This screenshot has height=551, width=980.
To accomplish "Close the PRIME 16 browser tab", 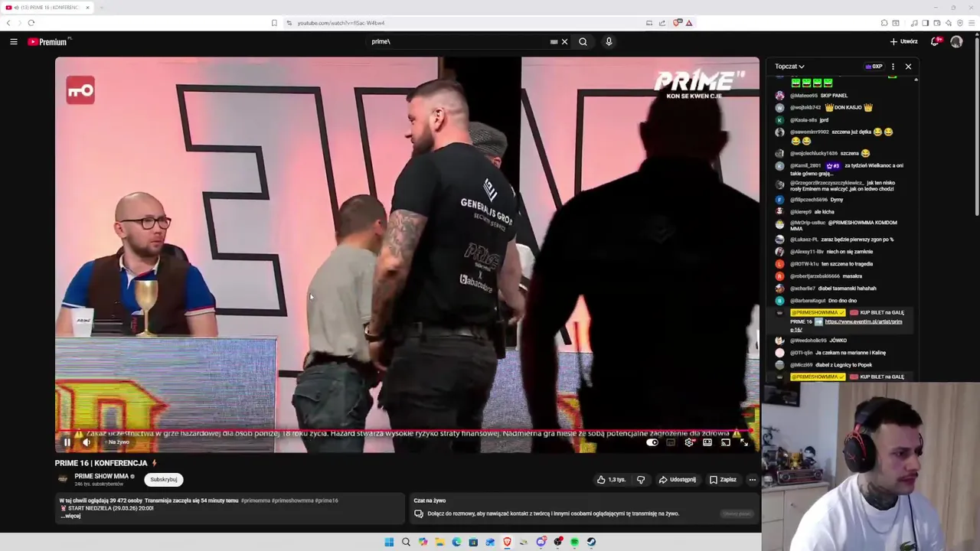I will [x=87, y=8].
